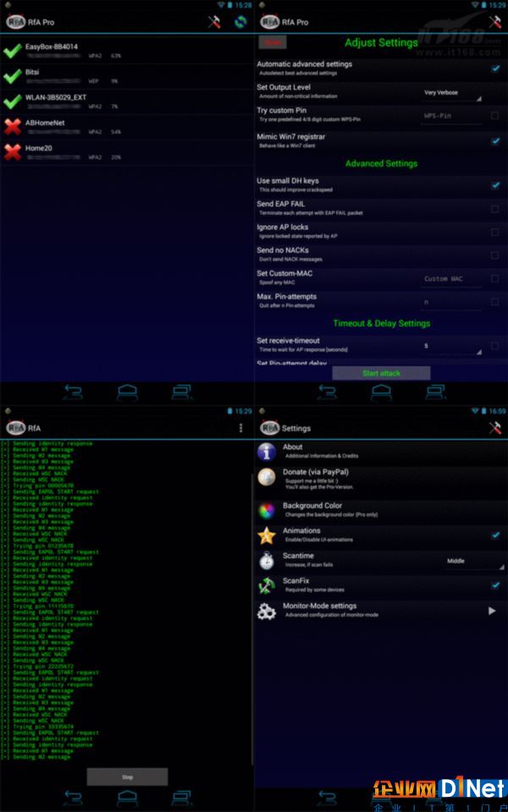Enable the Try custom Pin checkbox

tap(495, 115)
